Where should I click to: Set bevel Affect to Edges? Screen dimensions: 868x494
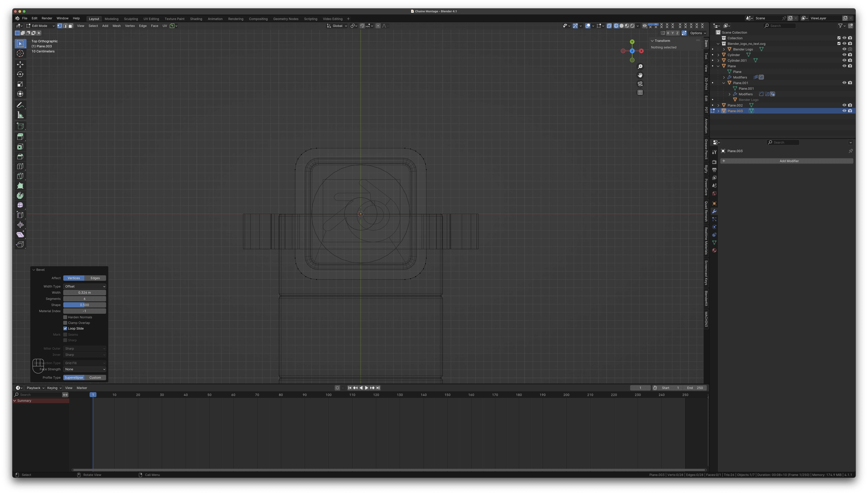tap(95, 278)
